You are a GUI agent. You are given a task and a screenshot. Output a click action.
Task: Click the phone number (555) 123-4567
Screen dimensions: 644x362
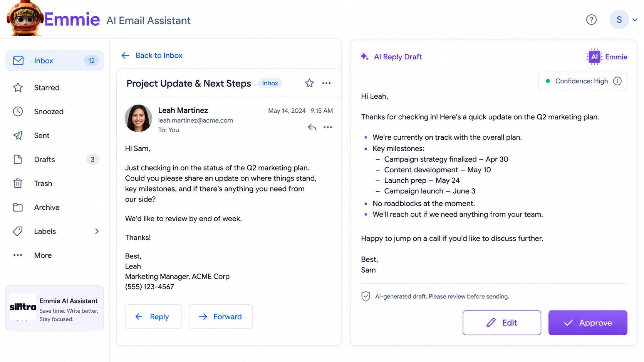click(149, 287)
